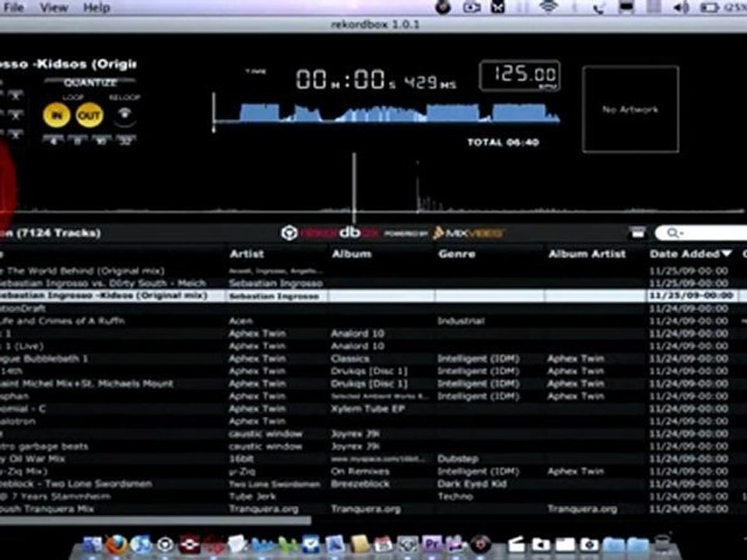
Task: Click the No Artwork box
Action: [x=630, y=110]
